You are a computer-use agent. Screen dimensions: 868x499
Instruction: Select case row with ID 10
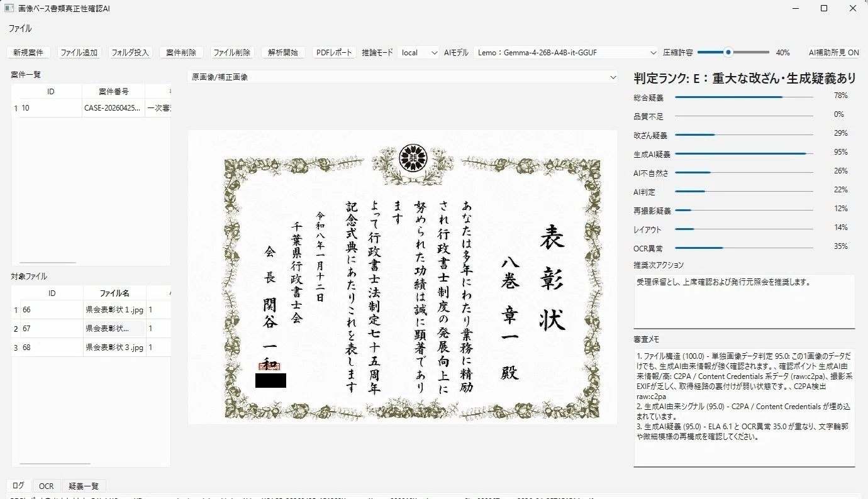click(x=91, y=108)
